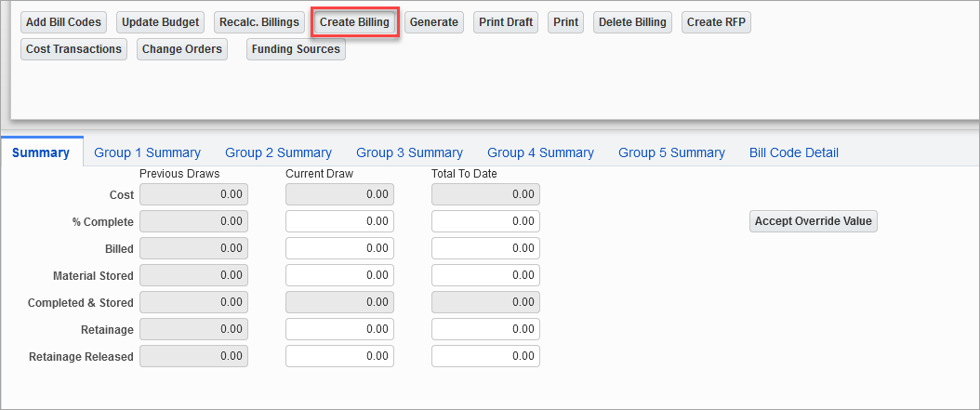This screenshot has height=410, width=980.
Task: Click the Material Stored Total To Date field
Action: pos(485,275)
